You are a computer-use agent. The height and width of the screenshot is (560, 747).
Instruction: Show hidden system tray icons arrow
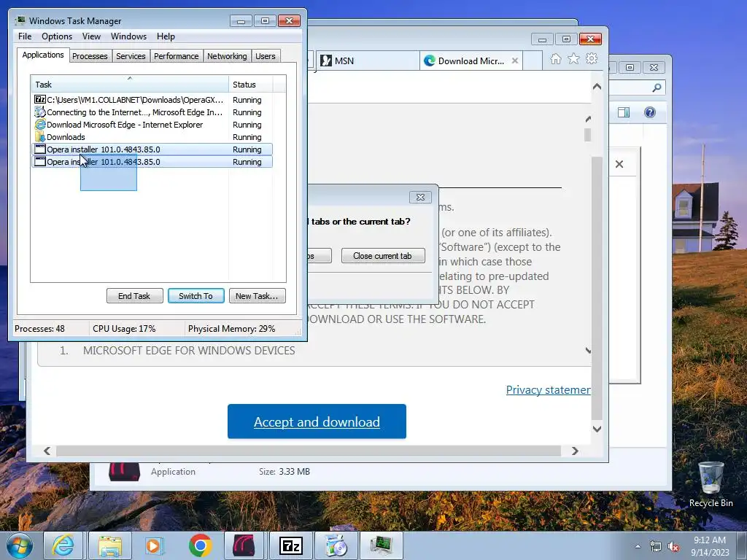coord(638,546)
